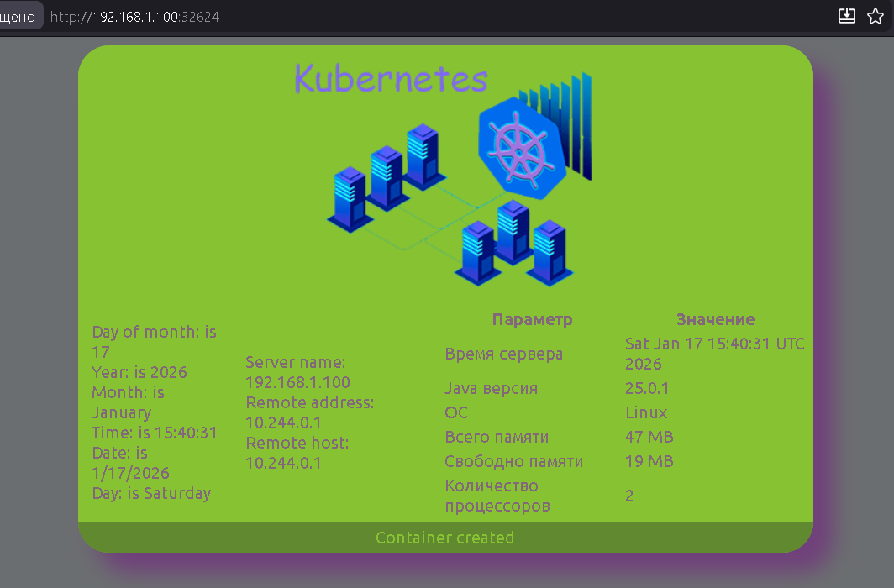Click the 'Linux' value cell

tap(646, 412)
